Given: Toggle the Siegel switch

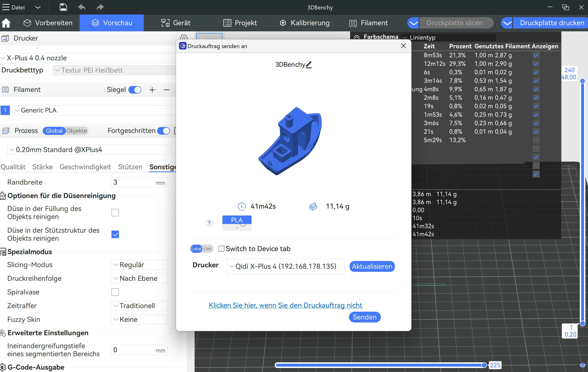Looking at the screenshot, I should (135, 90).
